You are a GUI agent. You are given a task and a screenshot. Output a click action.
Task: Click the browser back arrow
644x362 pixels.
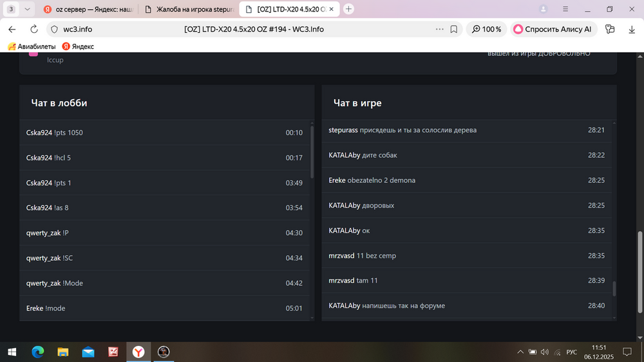[x=12, y=30]
